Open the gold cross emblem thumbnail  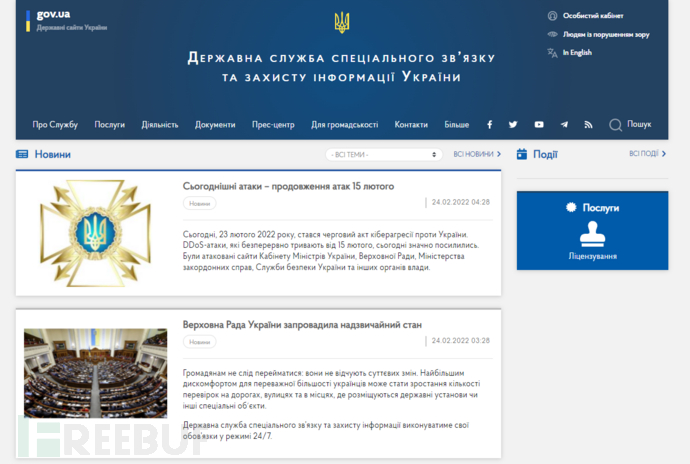(x=95, y=233)
